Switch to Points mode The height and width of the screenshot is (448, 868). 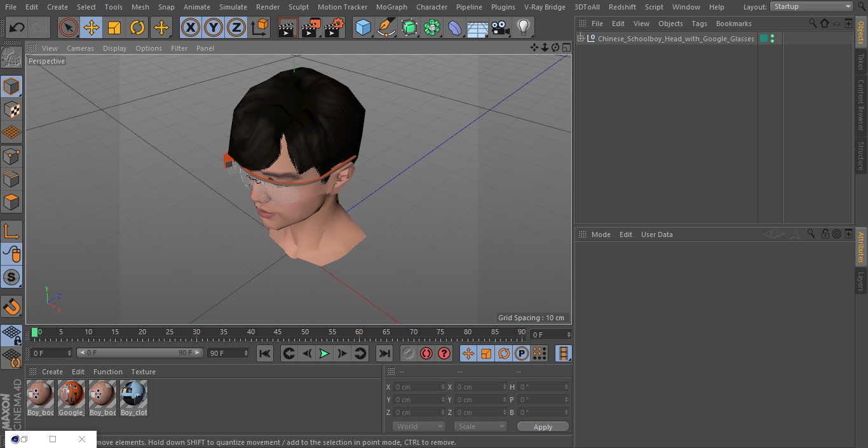11,156
